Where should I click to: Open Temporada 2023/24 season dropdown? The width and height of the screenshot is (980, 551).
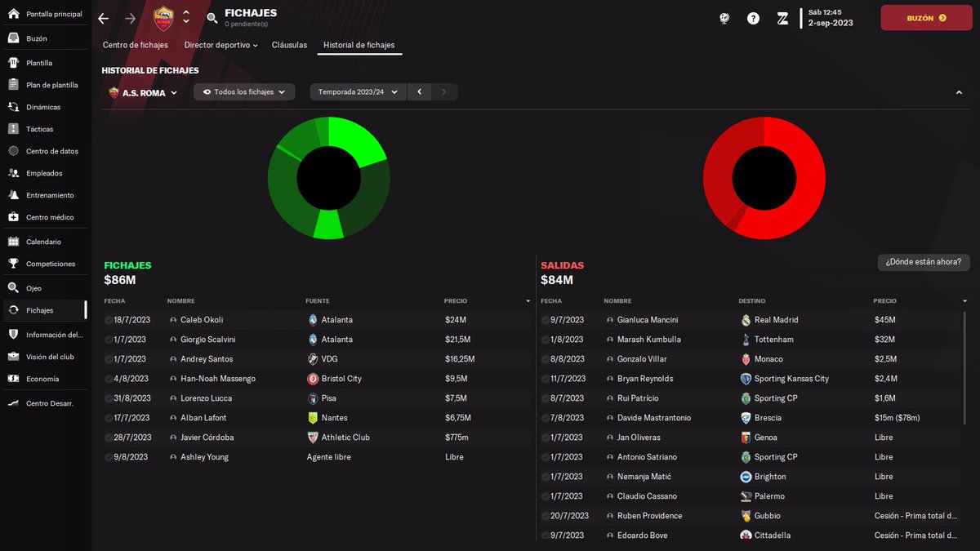(x=358, y=92)
